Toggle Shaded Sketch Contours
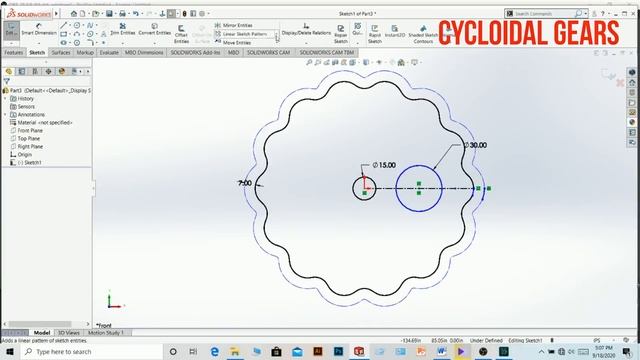 coord(423,34)
